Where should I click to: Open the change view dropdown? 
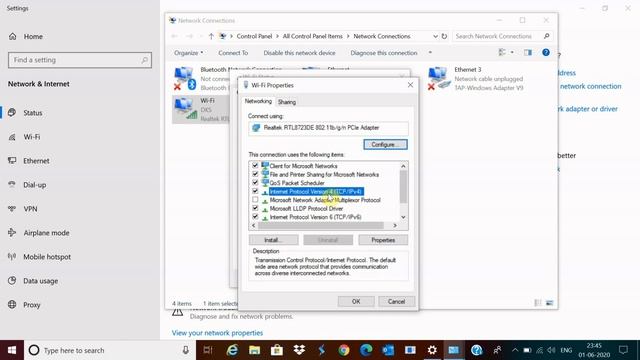[x=512, y=52]
